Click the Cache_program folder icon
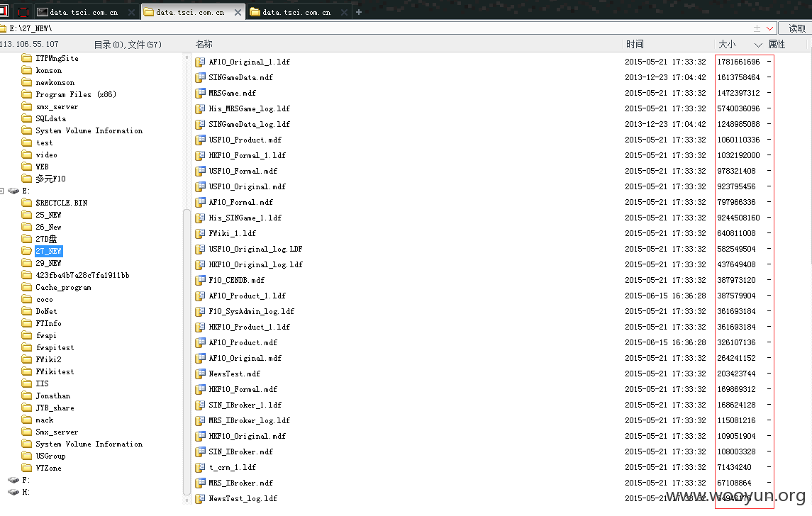Image resolution: width=812 pixels, height=516 pixels. click(x=27, y=287)
